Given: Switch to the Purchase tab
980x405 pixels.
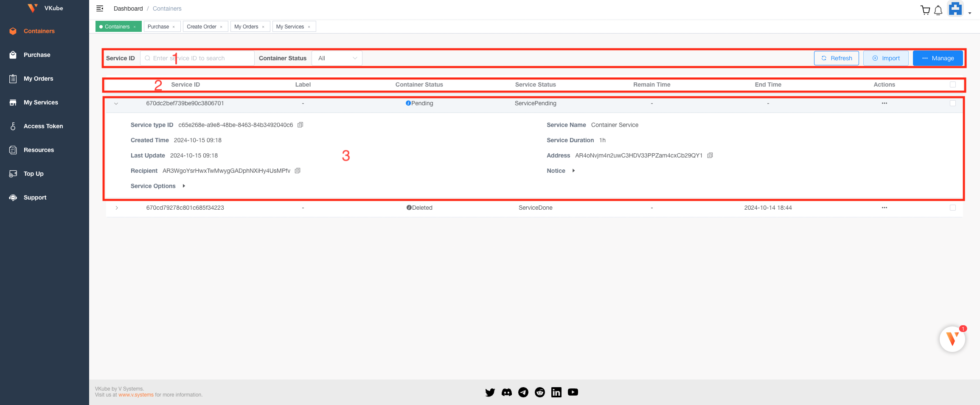Looking at the screenshot, I should 158,26.
